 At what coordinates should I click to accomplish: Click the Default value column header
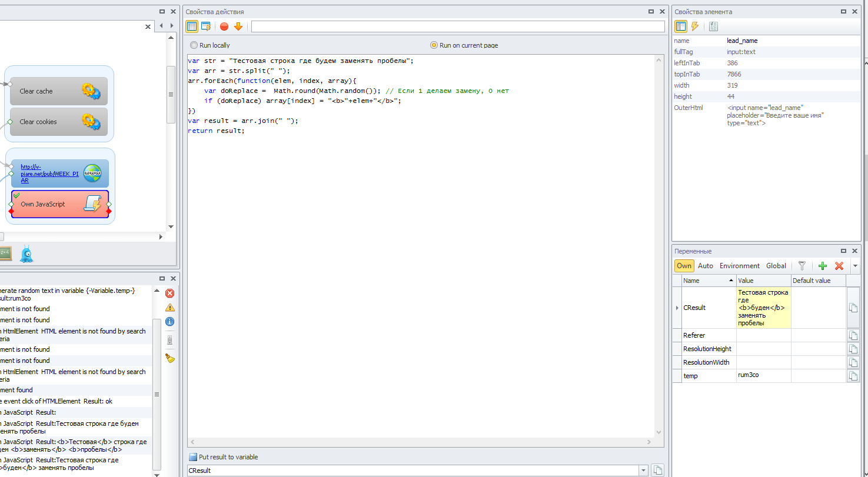point(819,281)
